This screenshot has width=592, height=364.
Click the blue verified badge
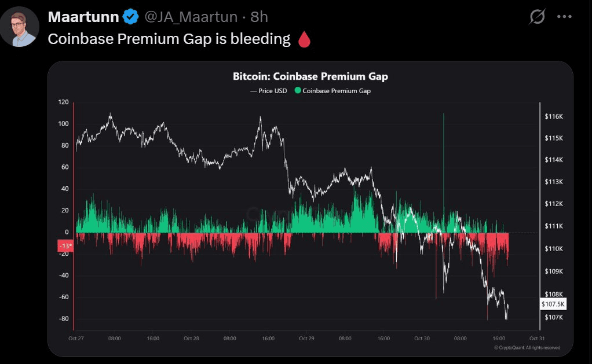[130, 17]
